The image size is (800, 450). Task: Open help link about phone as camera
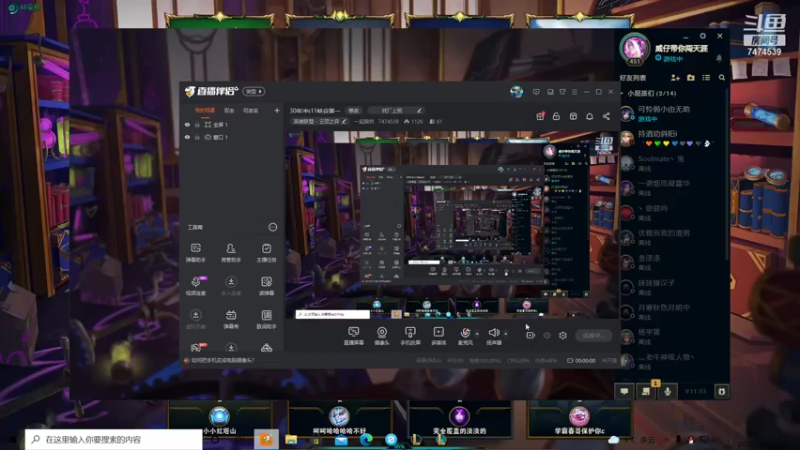pyautogui.click(x=222, y=360)
